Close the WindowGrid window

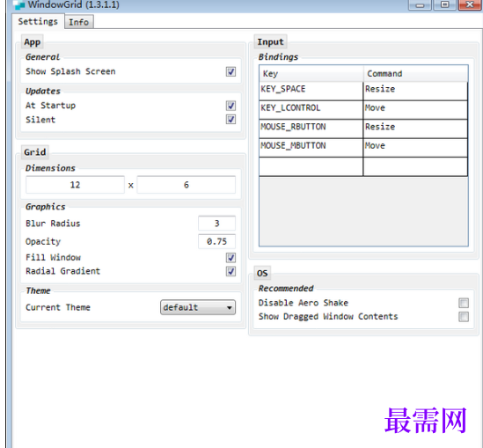[x=470, y=5]
